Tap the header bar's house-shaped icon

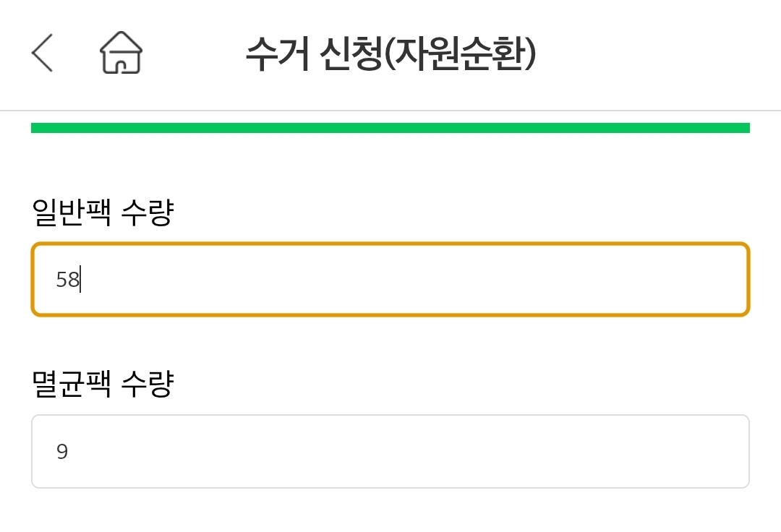click(121, 53)
